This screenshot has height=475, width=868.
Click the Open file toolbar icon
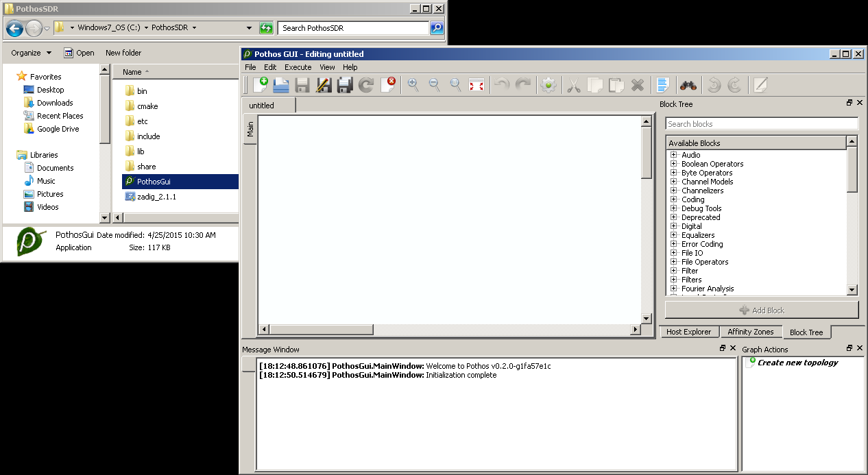click(x=282, y=85)
